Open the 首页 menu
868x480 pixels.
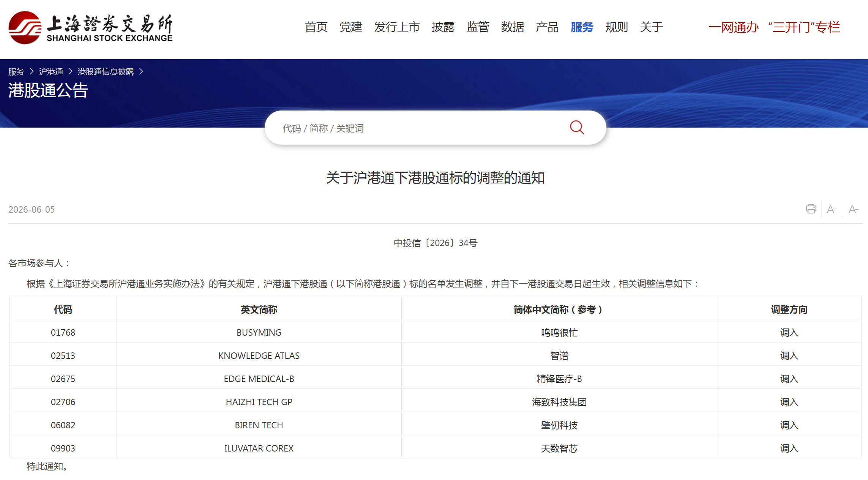pyautogui.click(x=316, y=27)
